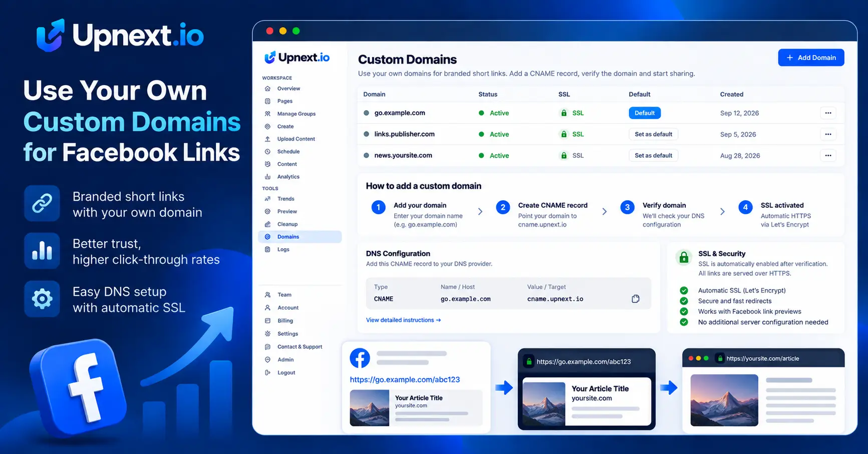Click the go.example.com domain name

(400, 113)
